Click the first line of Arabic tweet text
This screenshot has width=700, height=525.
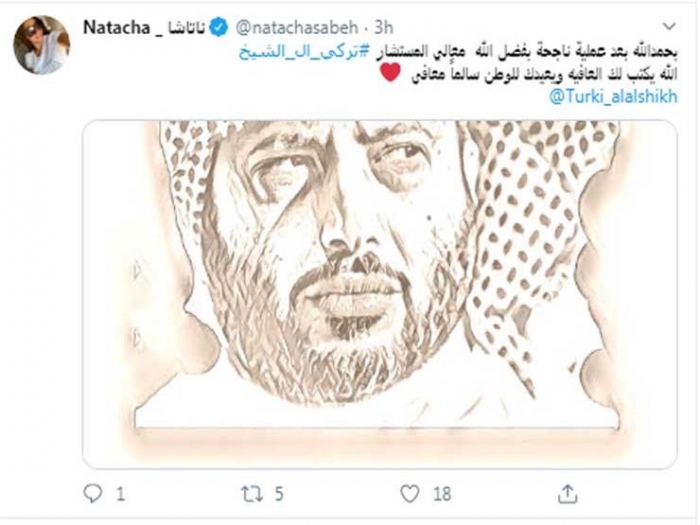[458, 52]
